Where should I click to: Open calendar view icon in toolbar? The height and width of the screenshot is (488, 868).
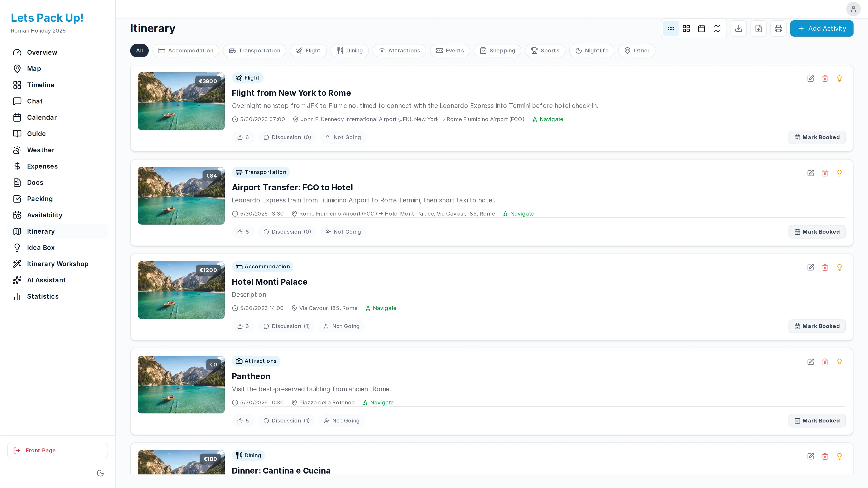(x=702, y=29)
